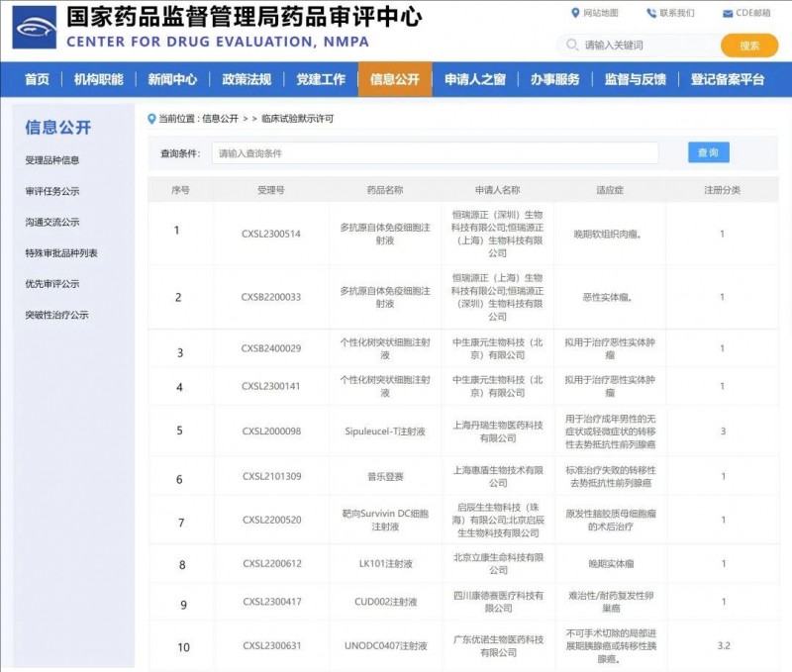Viewport: 792px width, 672px height.
Task: Click the 适应症 column header
Action: point(610,190)
